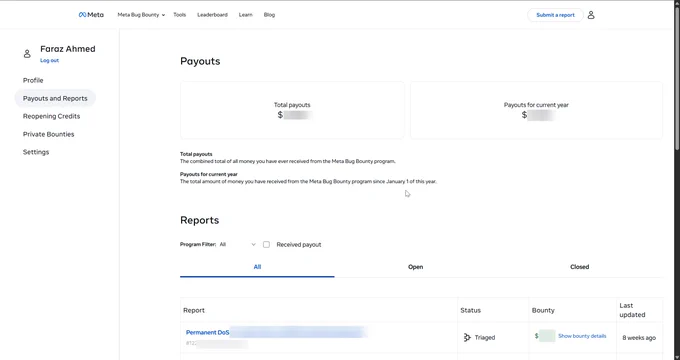Viewport: 680px width, 360px height.
Task: Click the Triaged status icon
Action: [467, 337]
